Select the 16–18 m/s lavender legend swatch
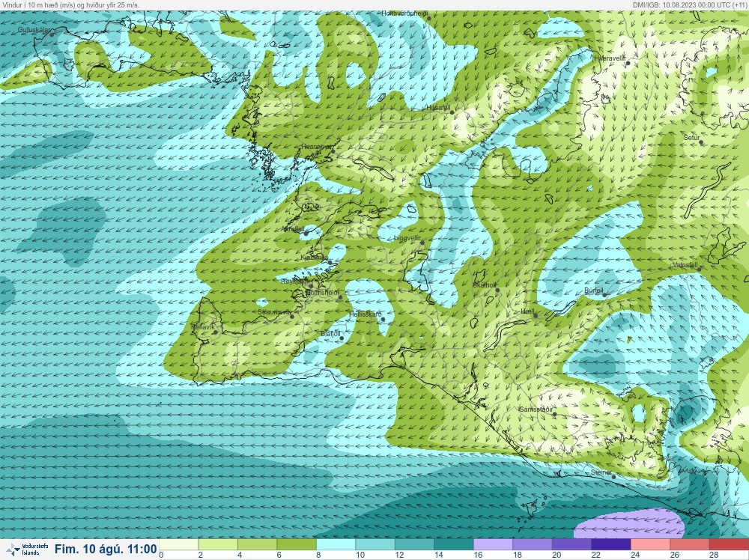 [x=494, y=545]
